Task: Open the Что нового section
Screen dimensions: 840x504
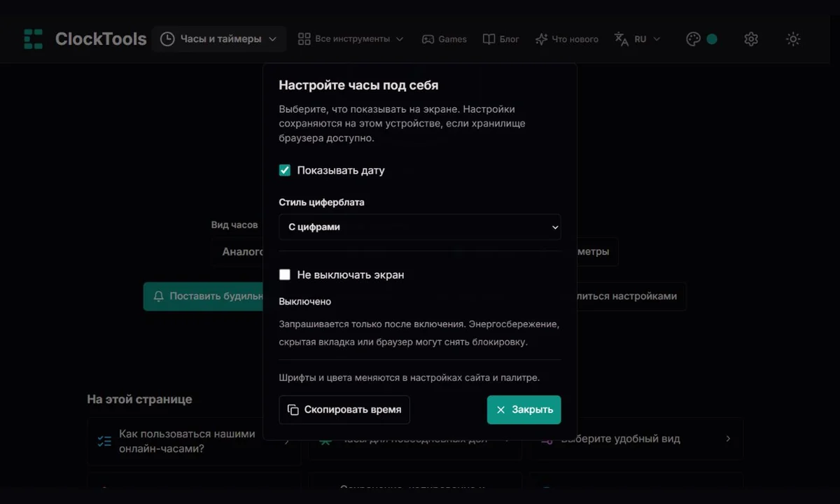Action: pos(566,39)
